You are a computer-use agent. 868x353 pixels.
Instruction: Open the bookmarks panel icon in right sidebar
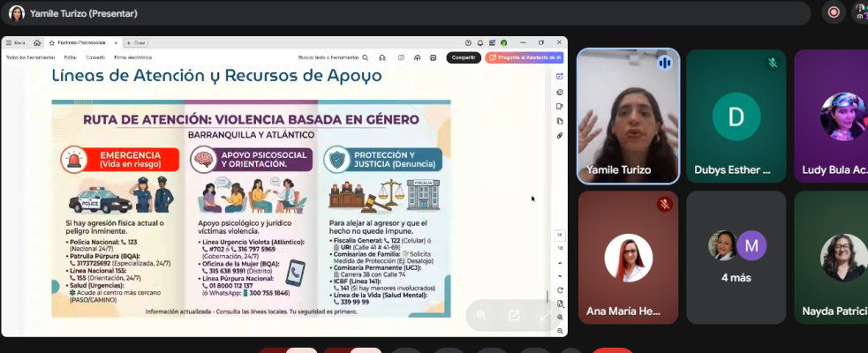pos(560,107)
